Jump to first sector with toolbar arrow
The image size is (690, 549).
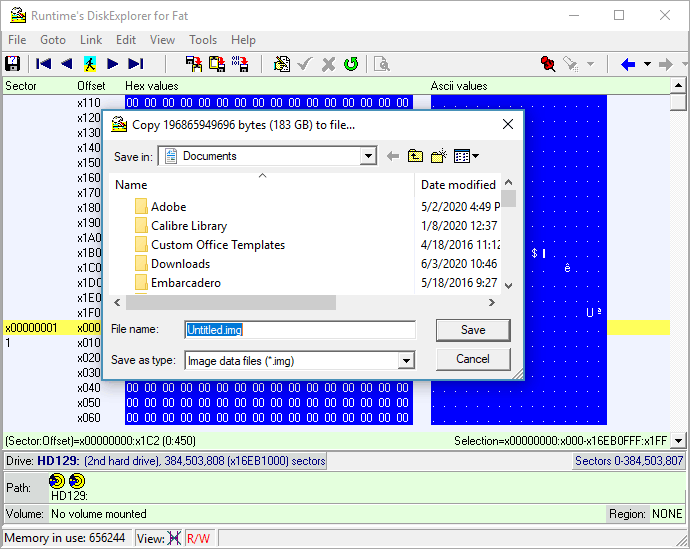pyautogui.click(x=43, y=64)
